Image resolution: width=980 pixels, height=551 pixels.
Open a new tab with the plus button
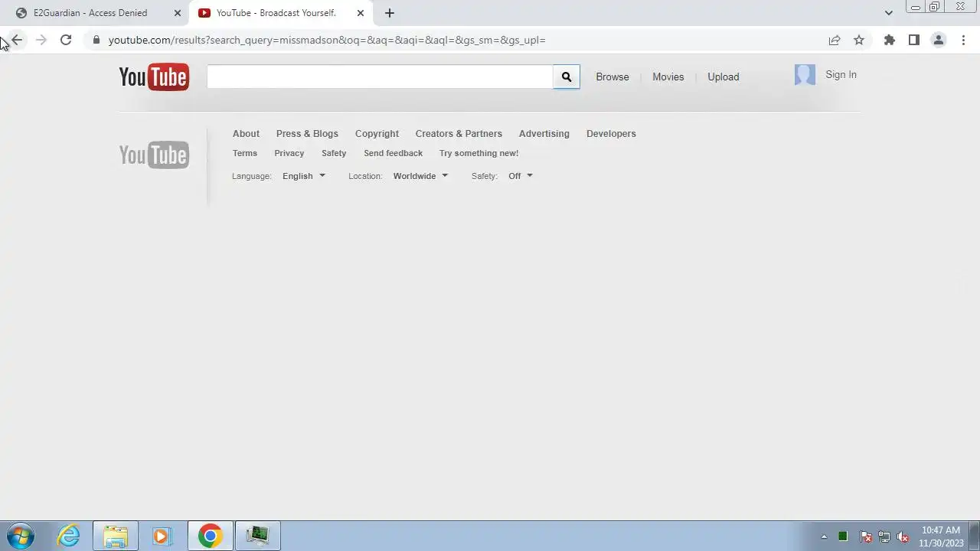389,13
